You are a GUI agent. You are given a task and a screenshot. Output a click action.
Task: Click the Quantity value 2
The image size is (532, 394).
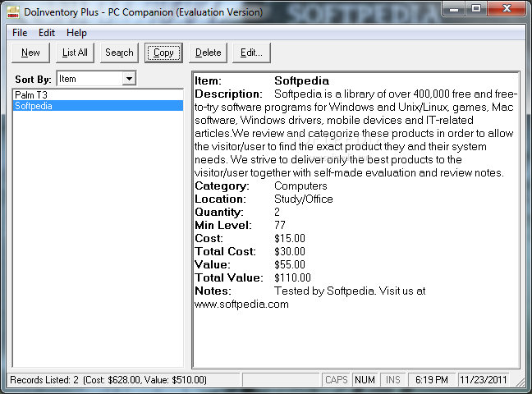pyautogui.click(x=277, y=212)
